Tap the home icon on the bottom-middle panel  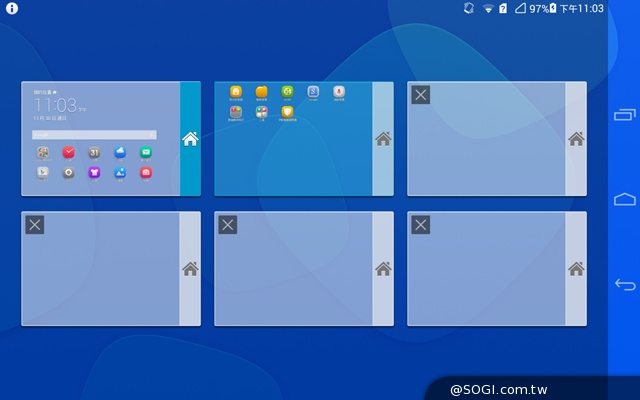tap(383, 268)
